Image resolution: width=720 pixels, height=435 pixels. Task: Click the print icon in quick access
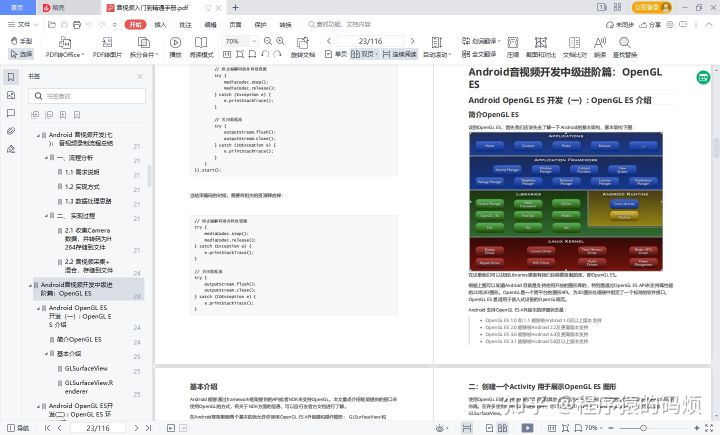click(77, 24)
